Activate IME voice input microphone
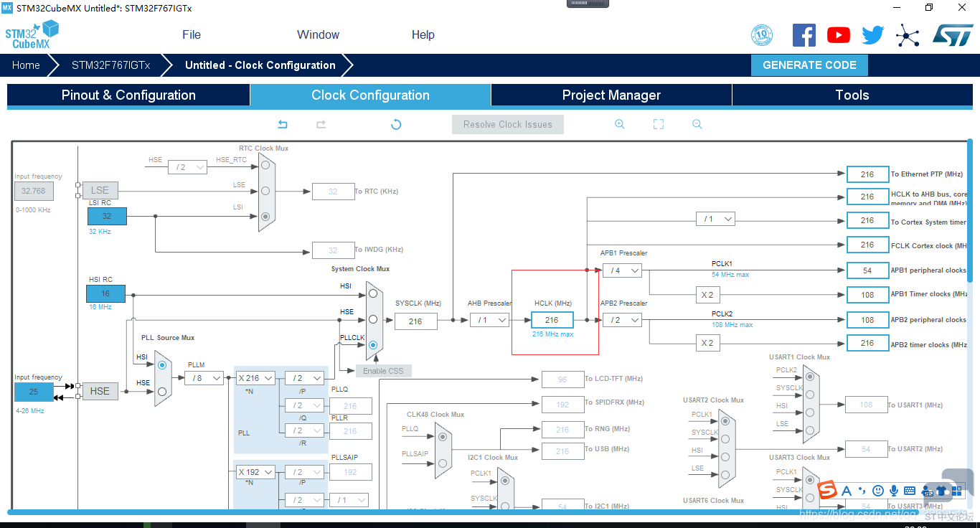This screenshot has height=528, width=980. point(894,491)
